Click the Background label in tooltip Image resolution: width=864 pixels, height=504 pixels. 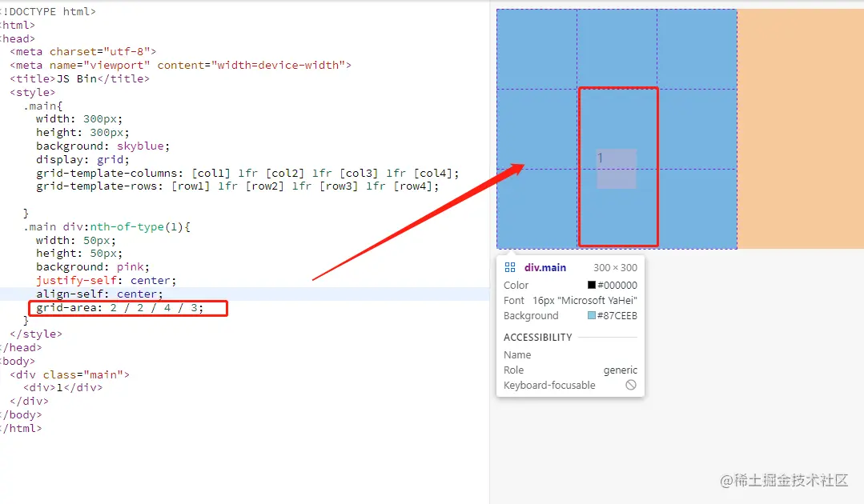pyautogui.click(x=531, y=316)
